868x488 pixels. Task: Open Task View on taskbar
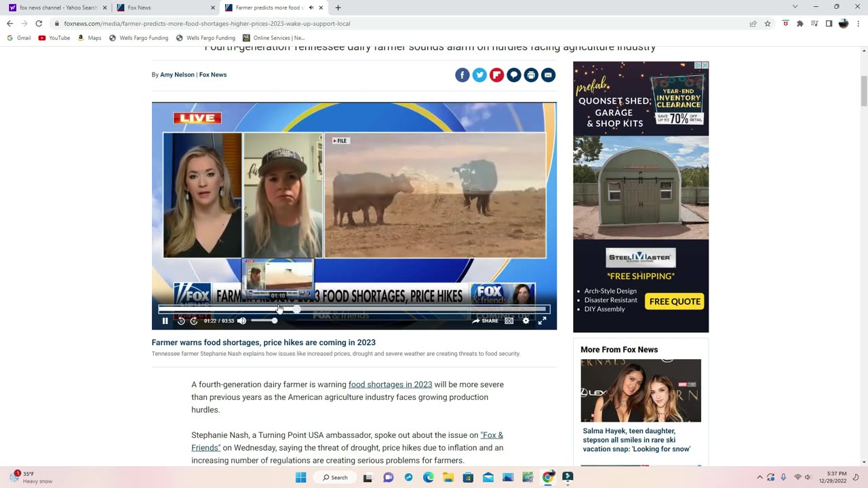[x=368, y=477]
